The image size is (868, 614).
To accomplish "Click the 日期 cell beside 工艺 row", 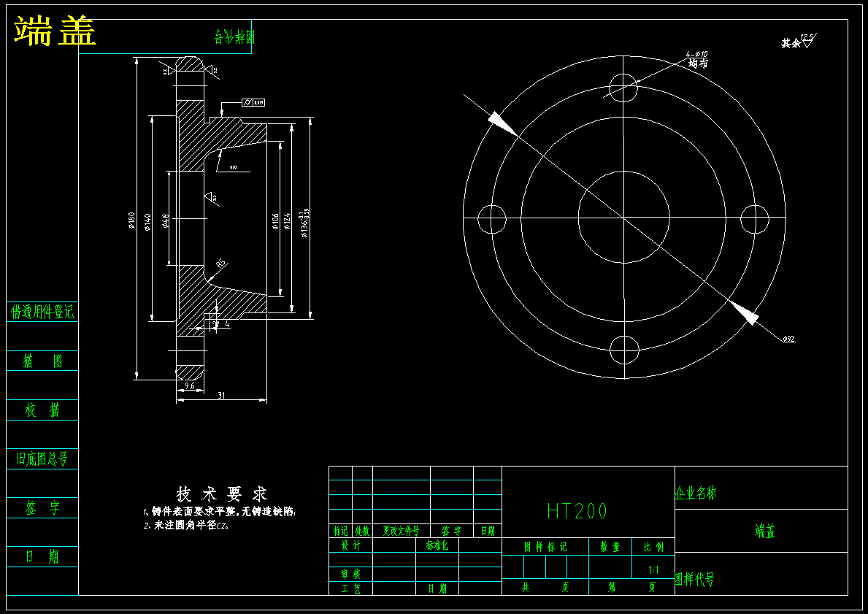I will pos(437,588).
